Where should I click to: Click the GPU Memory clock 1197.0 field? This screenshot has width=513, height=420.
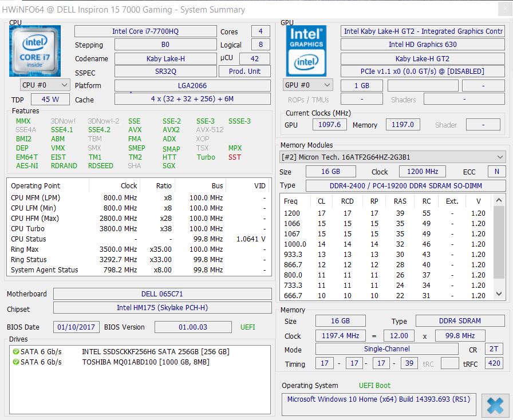[402, 125]
